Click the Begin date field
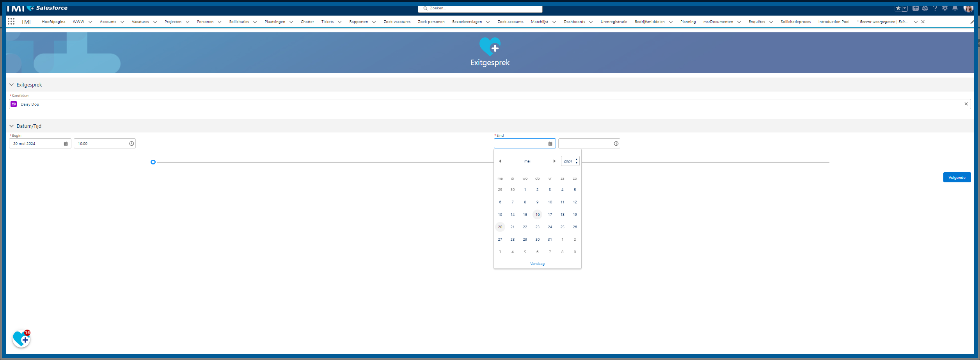The width and height of the screenshot is (980, 360). tap(40, 144)
